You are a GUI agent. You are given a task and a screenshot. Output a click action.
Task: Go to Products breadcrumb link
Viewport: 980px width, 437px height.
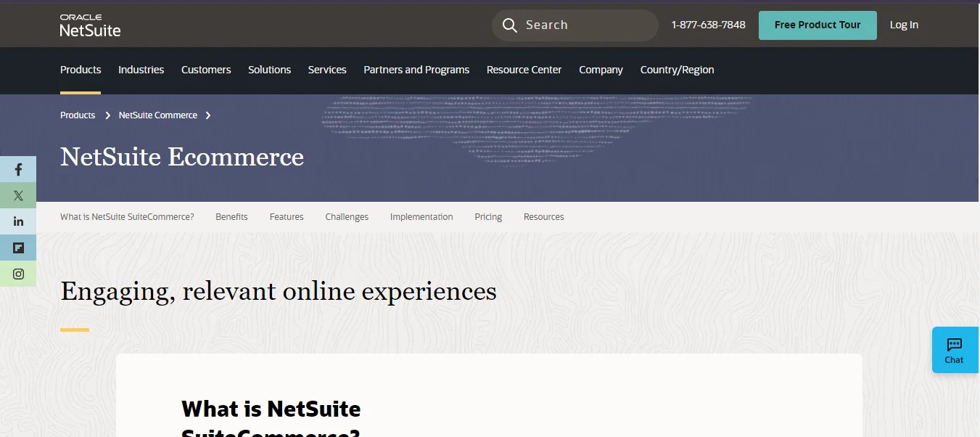tap(78, 115)
